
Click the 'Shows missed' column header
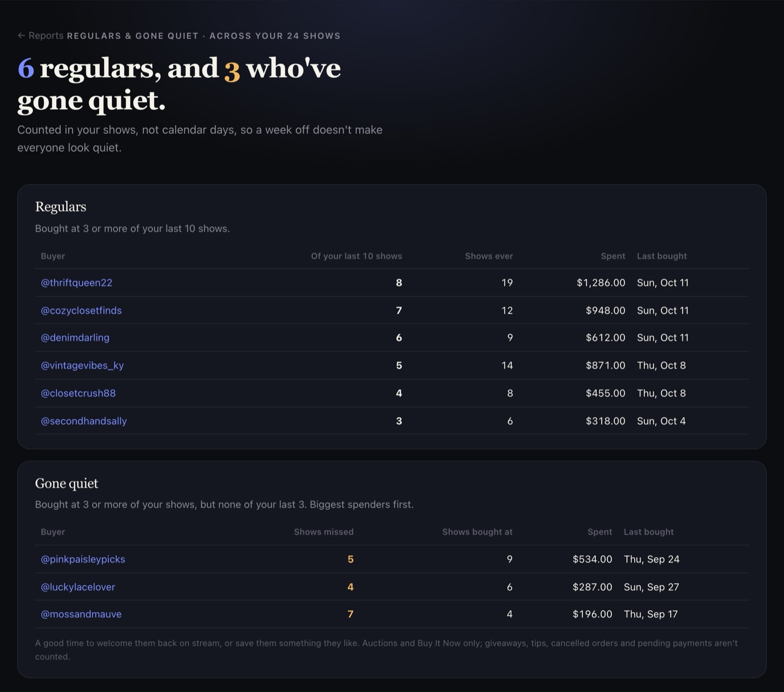click(324, 532)
